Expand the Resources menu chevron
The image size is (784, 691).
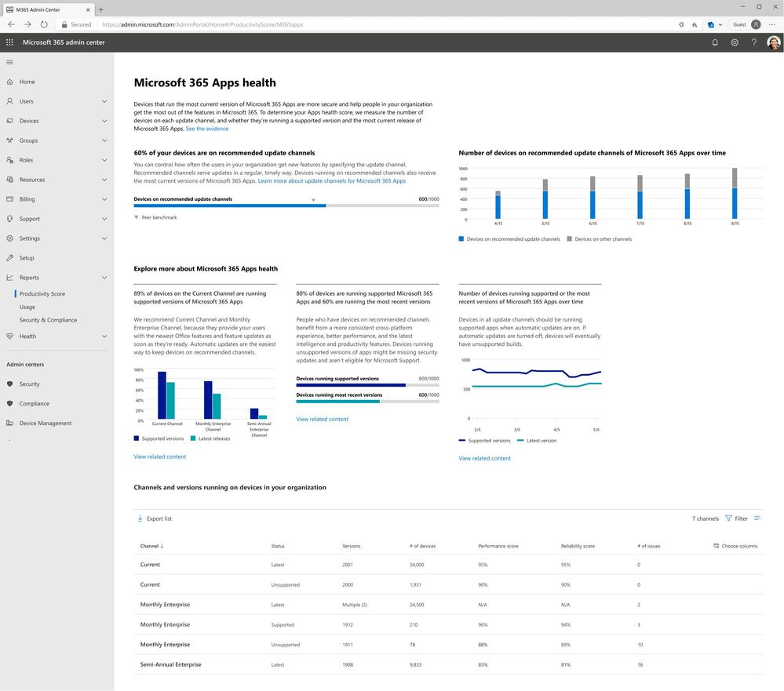(x=104, y=180)
